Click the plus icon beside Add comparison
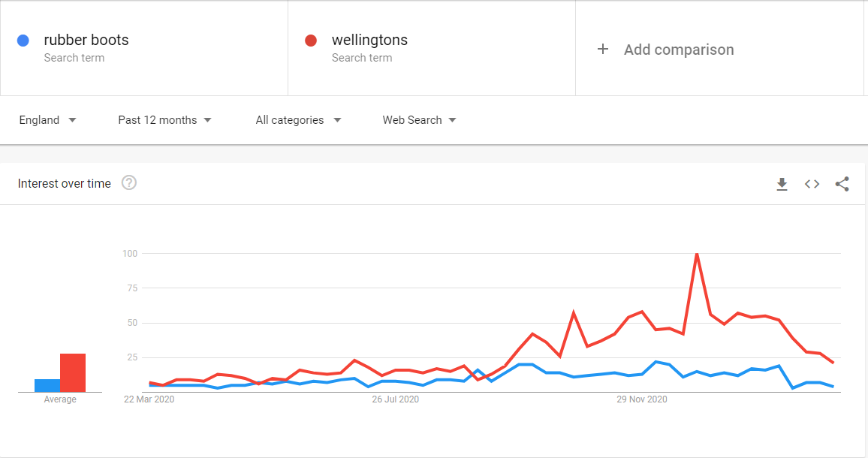 [x=603, y=50]
